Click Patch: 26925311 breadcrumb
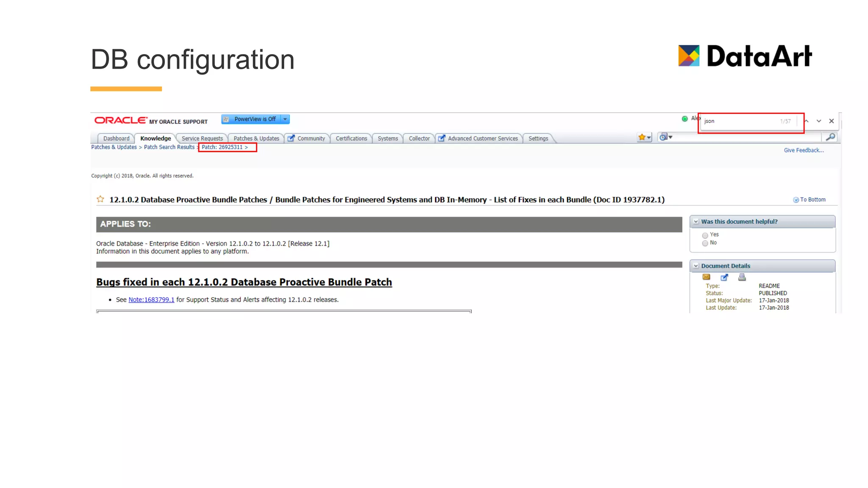The width and height of the screenshot is (868, 488). [222, 147]
